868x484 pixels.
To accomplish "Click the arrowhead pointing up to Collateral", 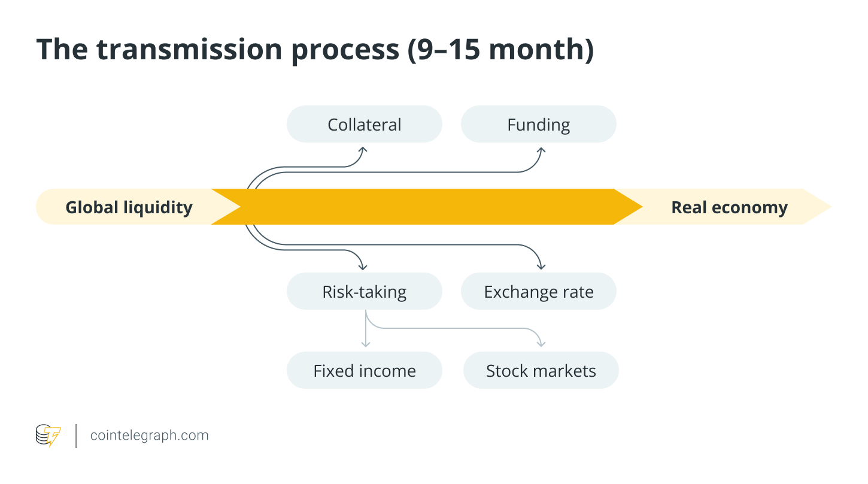I will point(363,150).
